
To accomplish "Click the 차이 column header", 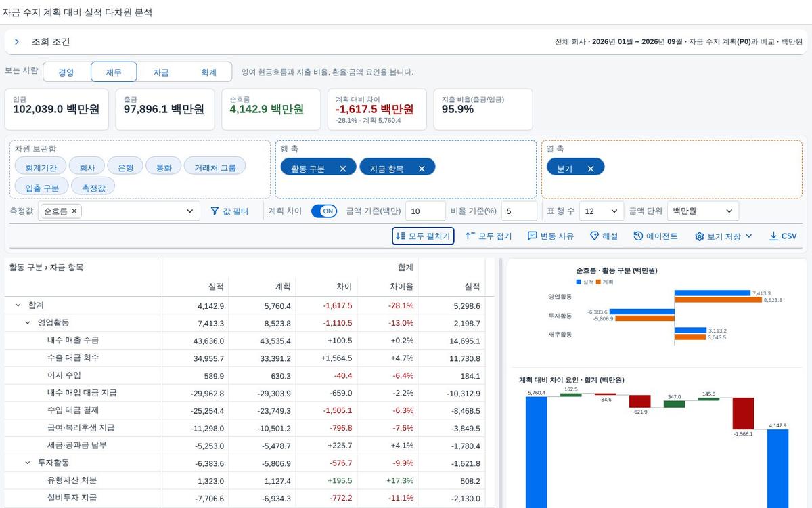I will [x=325, y=287].
